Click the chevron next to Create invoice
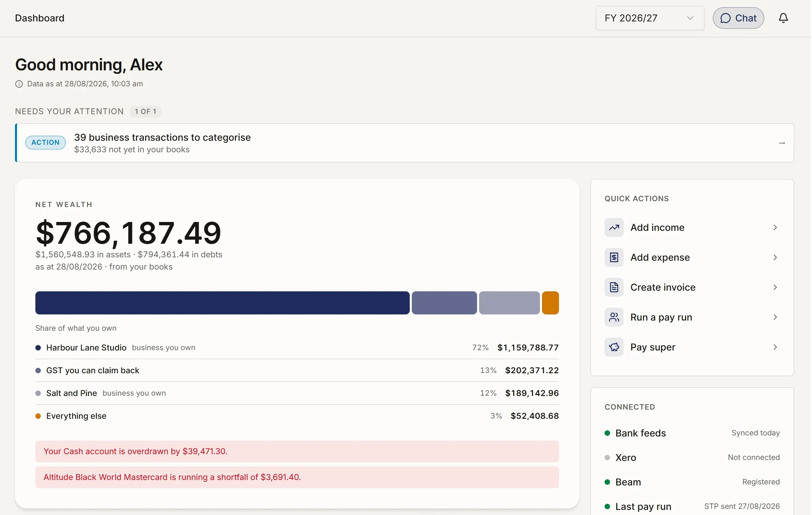This screenshot has height=515, width=812. pyautogui.click(x=775, y=287)
